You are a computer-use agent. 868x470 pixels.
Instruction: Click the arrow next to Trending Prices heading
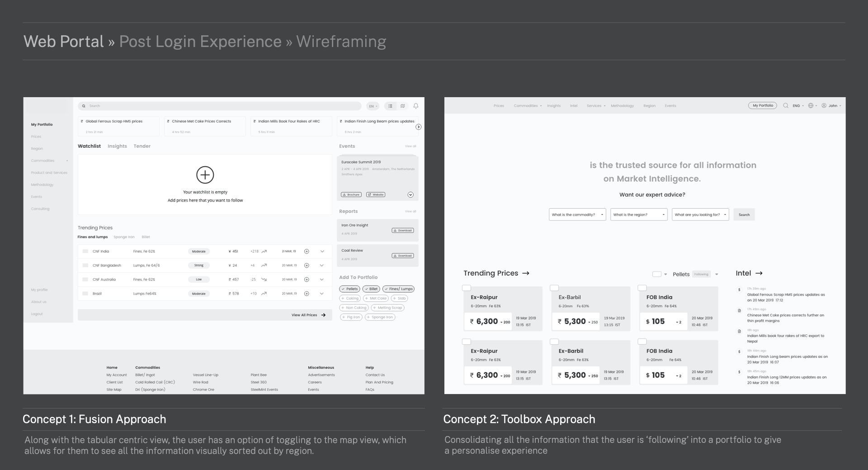pos(526,273)
